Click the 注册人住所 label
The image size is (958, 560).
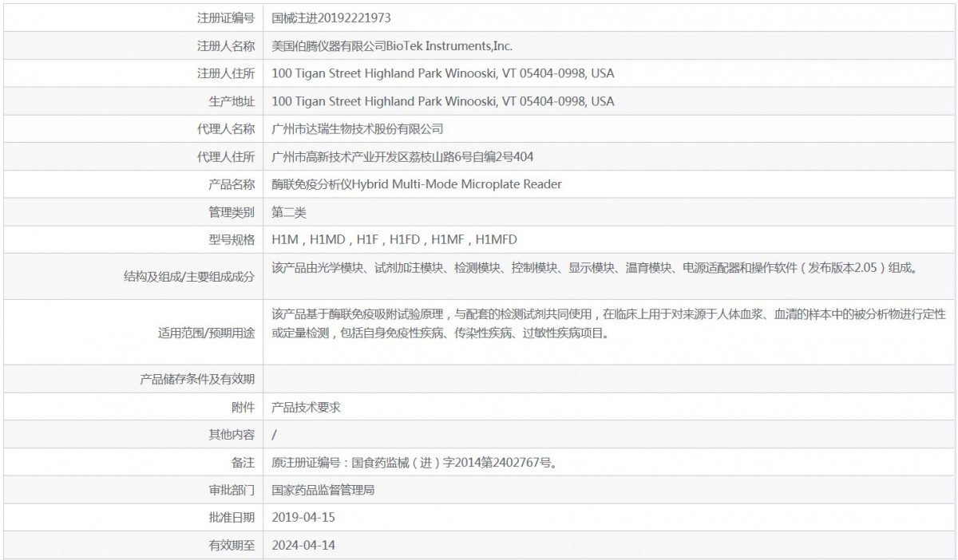pyautogui.click(x=226, y=73)
